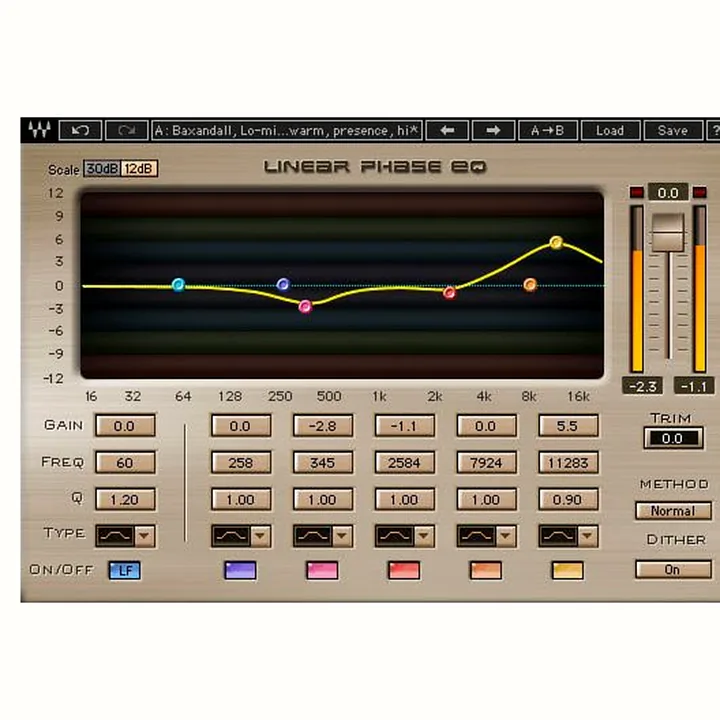The image size is (720, 720).
Task: Click the fader value display showing 0.0
Action: 668,192
